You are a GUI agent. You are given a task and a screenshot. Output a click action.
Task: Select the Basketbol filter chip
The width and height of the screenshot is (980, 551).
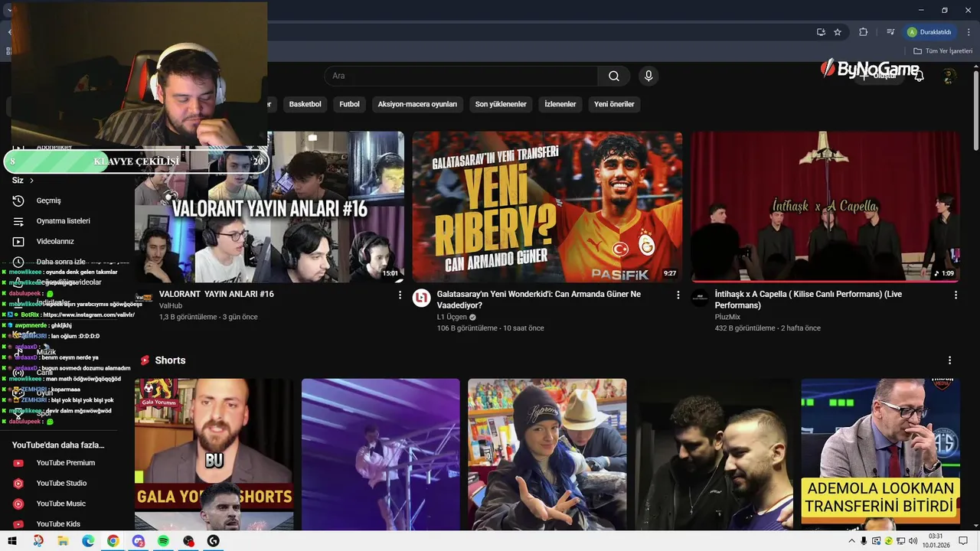pos(305,104)
